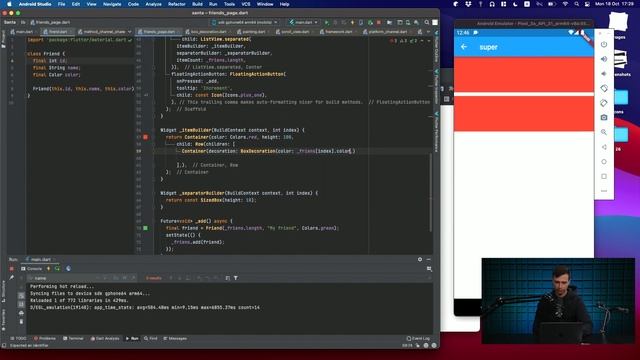
Task: Raise emulator volume
Action: click(604, 59)
